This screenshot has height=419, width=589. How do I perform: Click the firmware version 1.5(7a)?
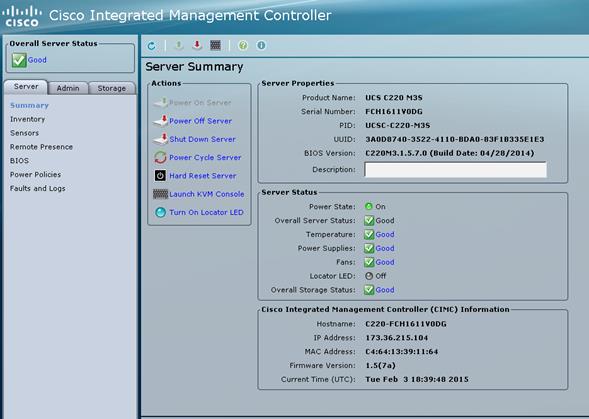tap(381, 366)
